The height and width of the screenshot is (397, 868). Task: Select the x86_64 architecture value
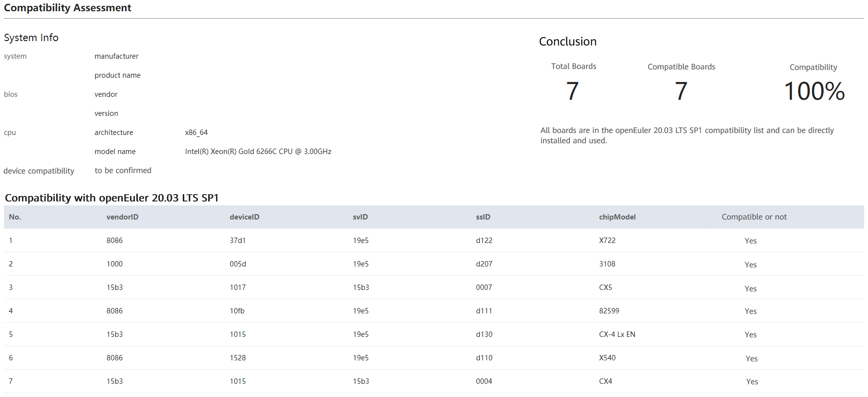click(196, 132)
